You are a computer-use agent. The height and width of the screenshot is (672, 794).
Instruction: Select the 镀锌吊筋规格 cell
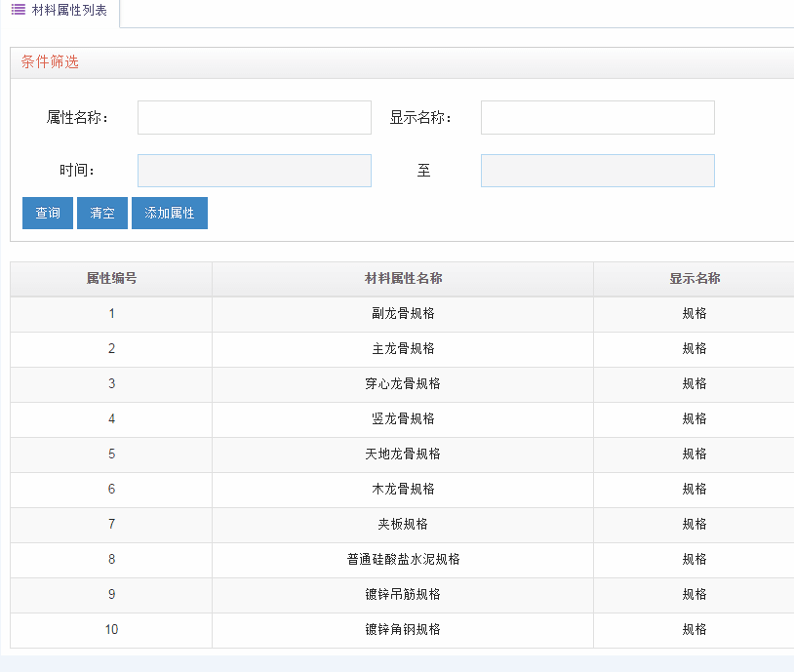[x=403, y=595]
